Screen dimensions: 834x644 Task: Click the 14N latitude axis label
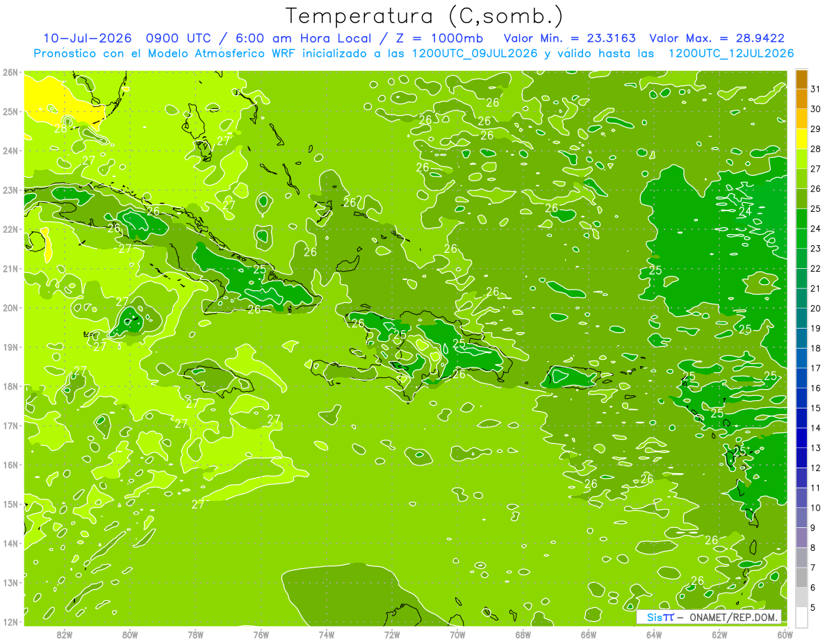click(10, 543)
